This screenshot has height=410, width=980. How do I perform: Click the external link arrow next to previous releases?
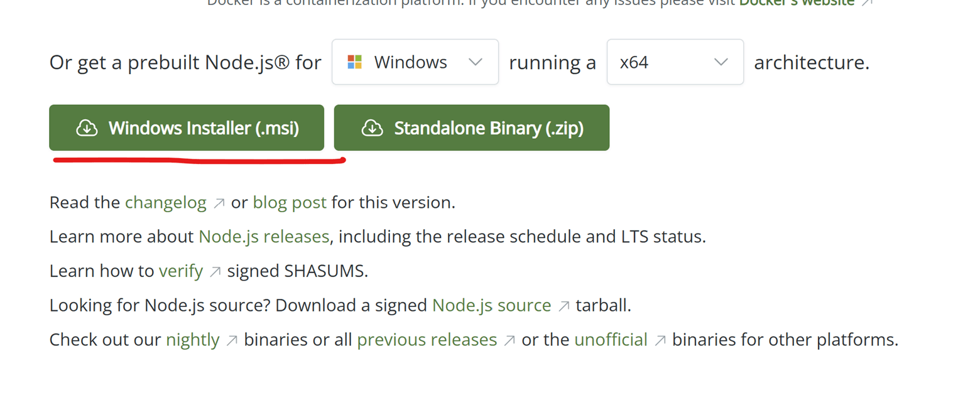509,339
